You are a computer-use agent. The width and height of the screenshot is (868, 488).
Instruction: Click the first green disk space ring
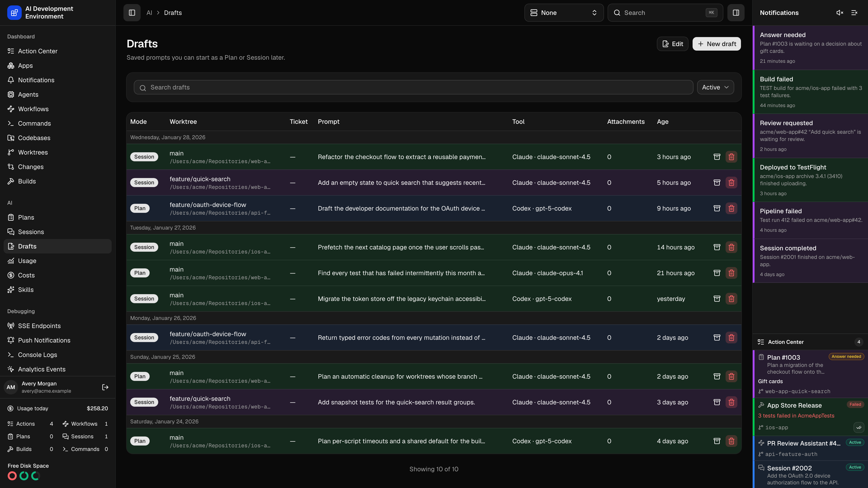click(x=24, y=476)
